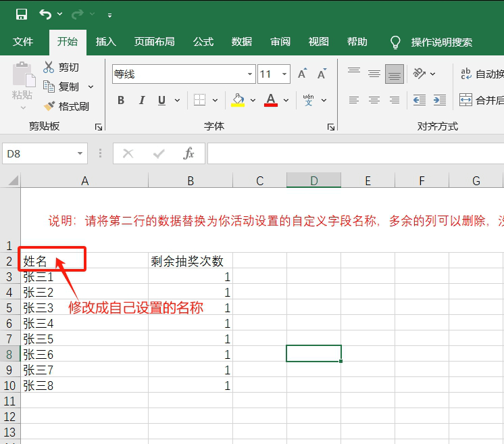Toggle Italic formatting

[x=142, y=100]
